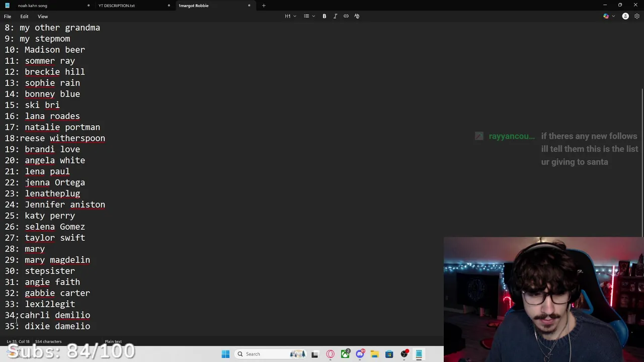
Task: Click the account profile icon
Action: pos(625,16)
